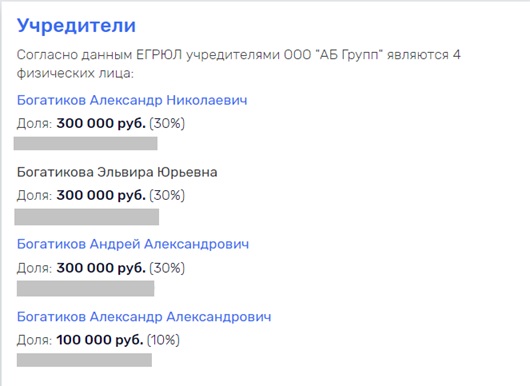Click the grey redacted bar under Эльвира Юрьевна
This screenshot has height=386, width=530.
coord(87,217)
